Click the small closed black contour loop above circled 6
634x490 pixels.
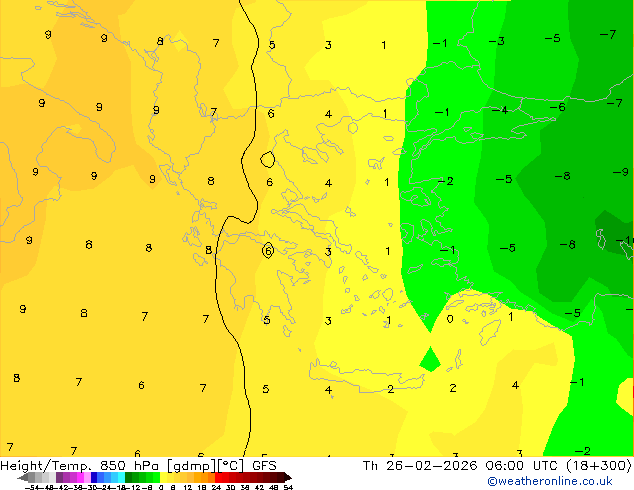pos(267,160)
